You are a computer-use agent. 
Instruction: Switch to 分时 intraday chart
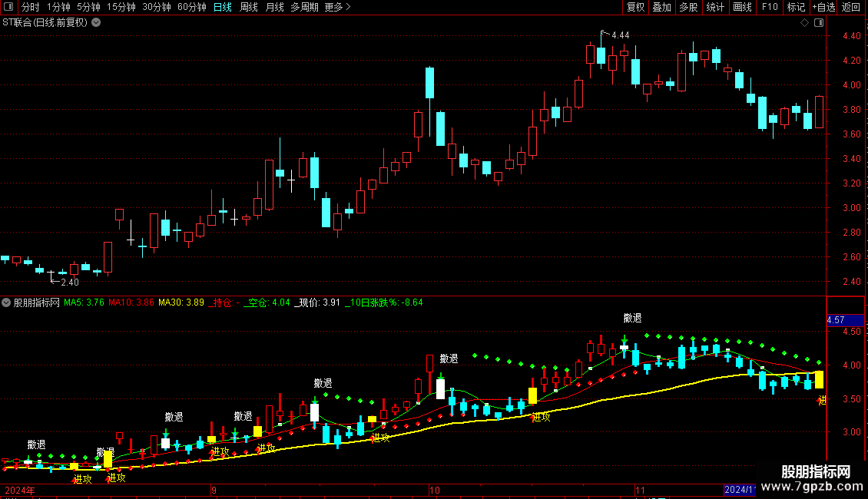click(31, 7)
